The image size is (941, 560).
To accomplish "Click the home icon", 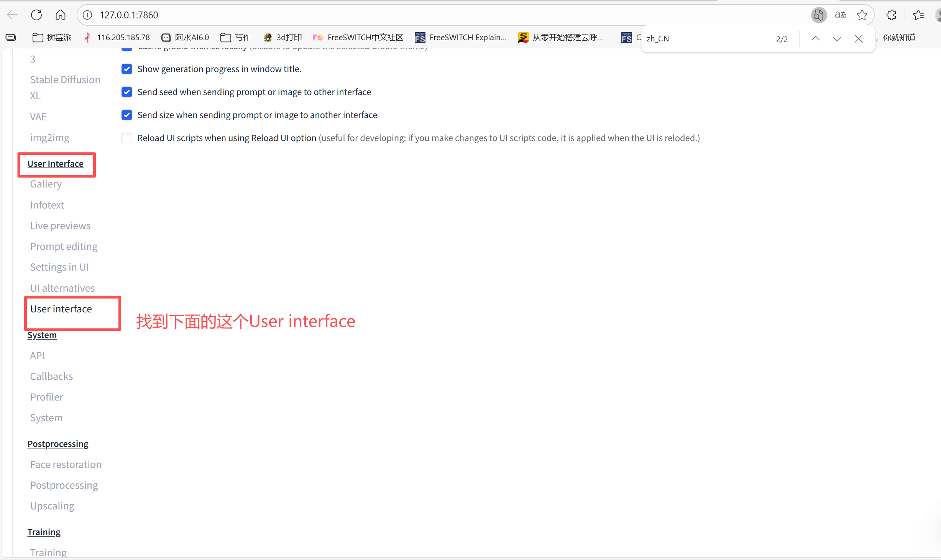I will (x=61, y=15).
